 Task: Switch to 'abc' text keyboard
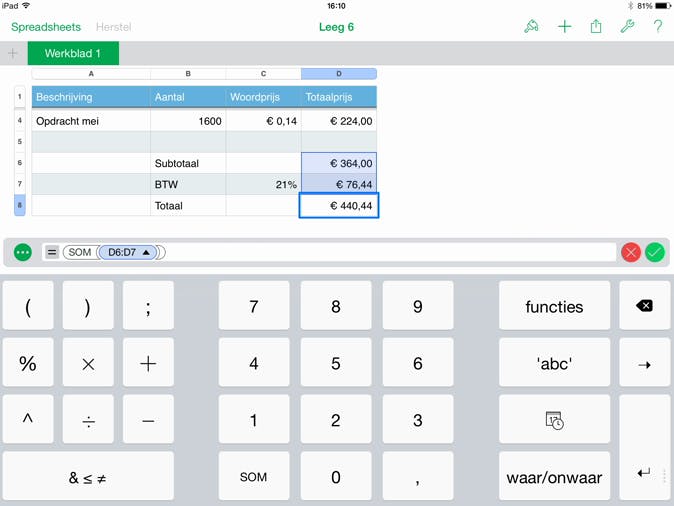click(x=554, y=363)
